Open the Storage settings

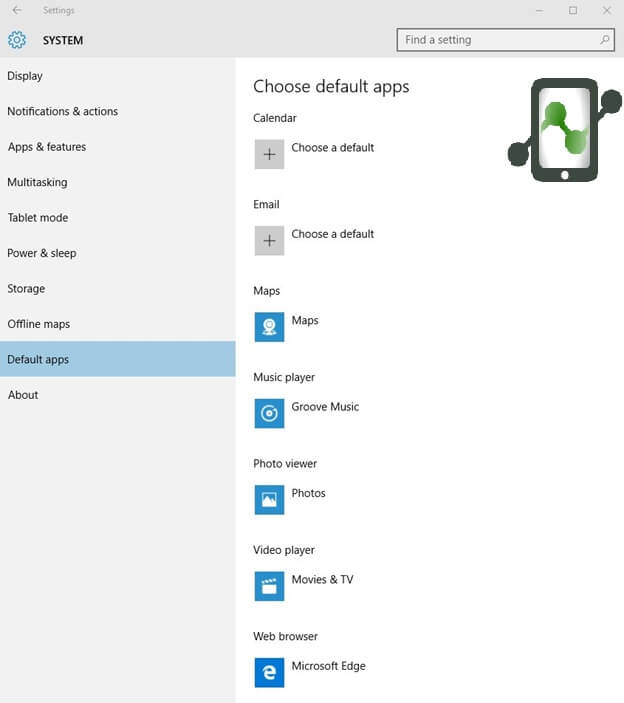pyautogui.click(x=117, y=288)
